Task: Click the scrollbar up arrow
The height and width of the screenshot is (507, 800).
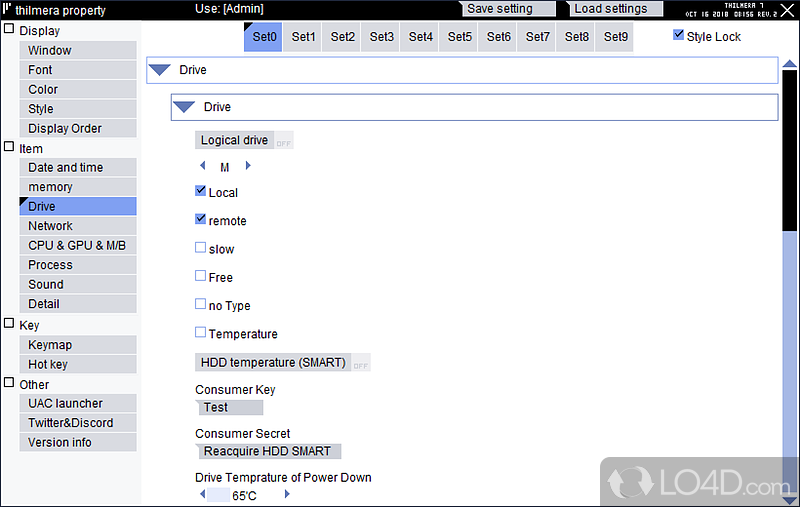Action: coord(789,63)
